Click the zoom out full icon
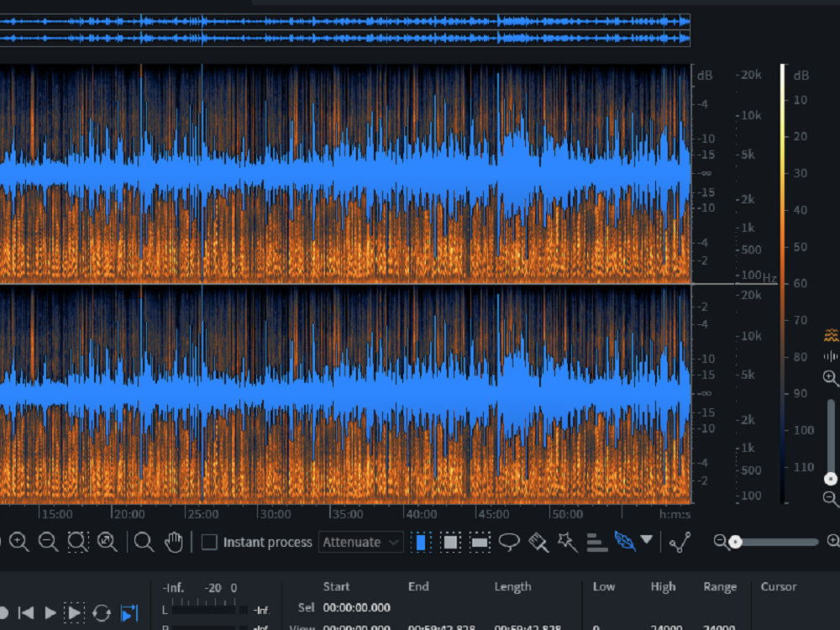This screenshot has width=840, height=630. (x=108, y=542)
